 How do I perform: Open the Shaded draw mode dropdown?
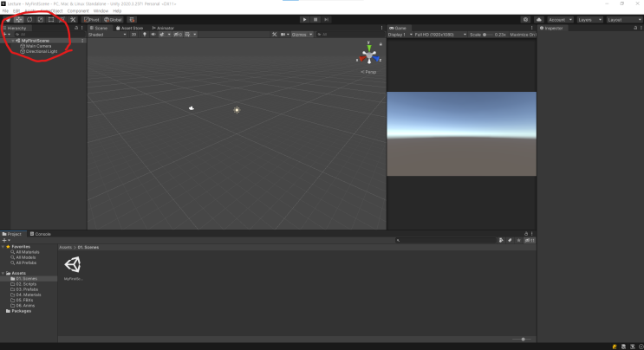coord(107,35)
